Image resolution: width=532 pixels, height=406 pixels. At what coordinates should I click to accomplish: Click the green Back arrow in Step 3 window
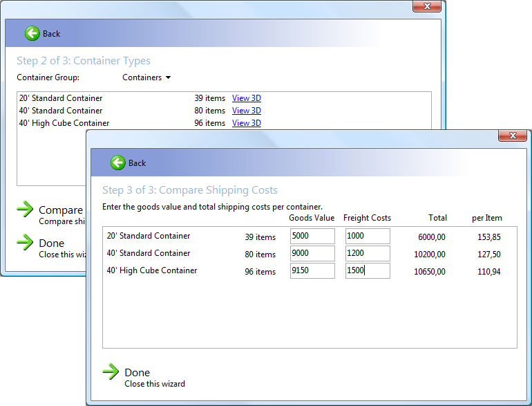point(118,163)
